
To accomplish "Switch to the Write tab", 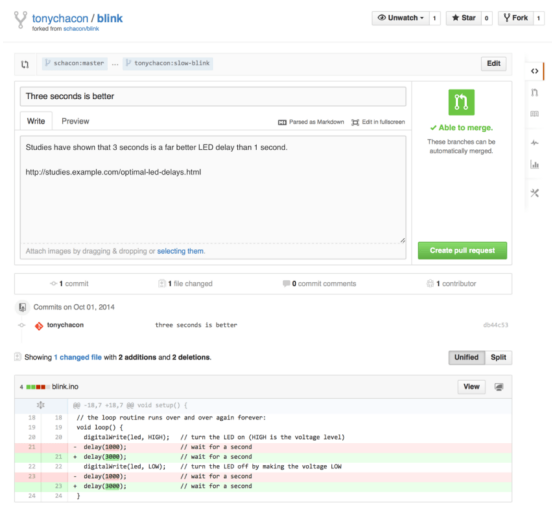I will coord(36,121).
